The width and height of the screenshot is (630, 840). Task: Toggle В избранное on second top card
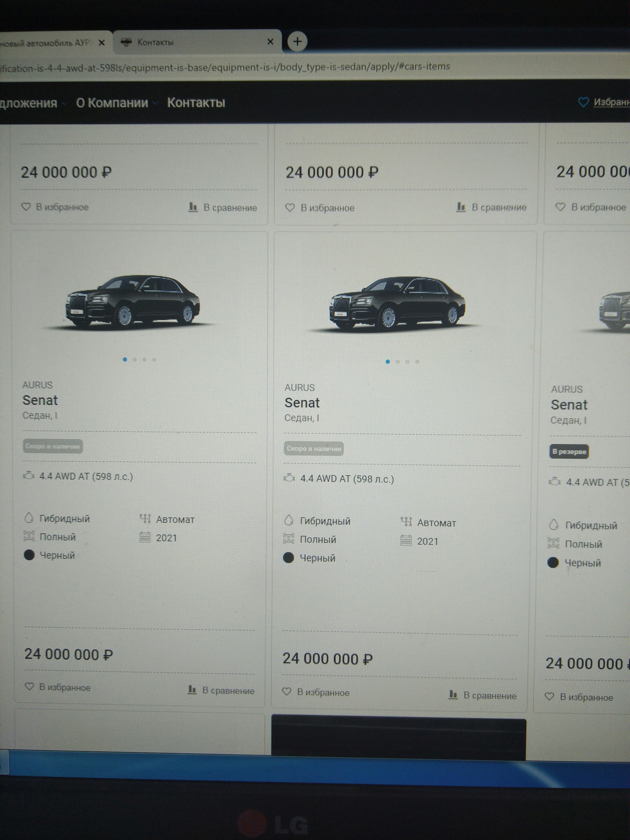[320, 208]
